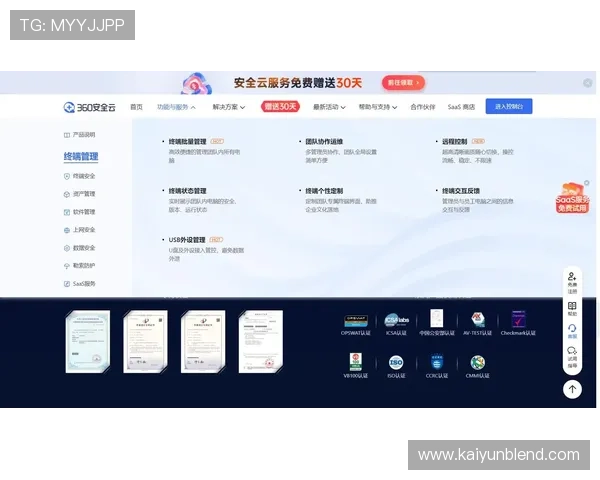Click the tag beside USB外设管理
Image resolution: width=600 pixels, height=480 pixels.
click(x=216, y=240)
